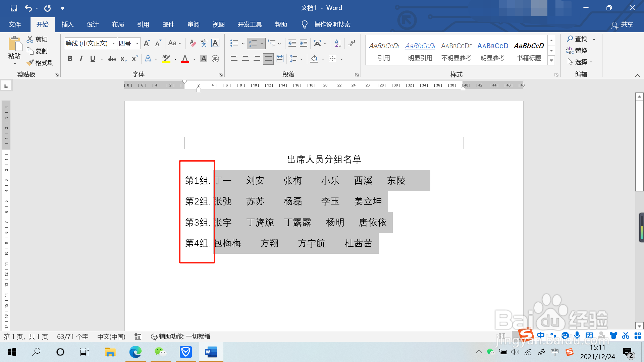Expand the styles gallery More arrow
644x362 pixels.
click(x=551, y=61)
